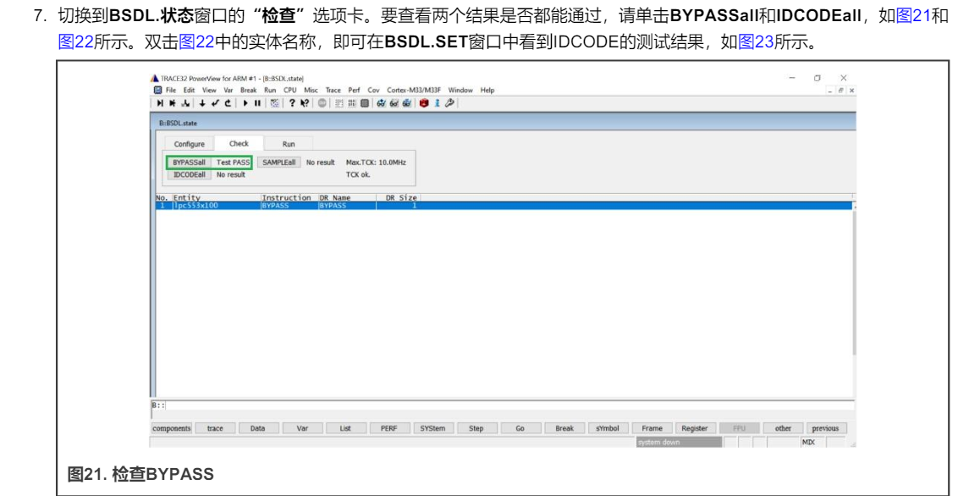Click the 图21 link in the paragraph
This screenshot has height=496, width=980.
913,15
